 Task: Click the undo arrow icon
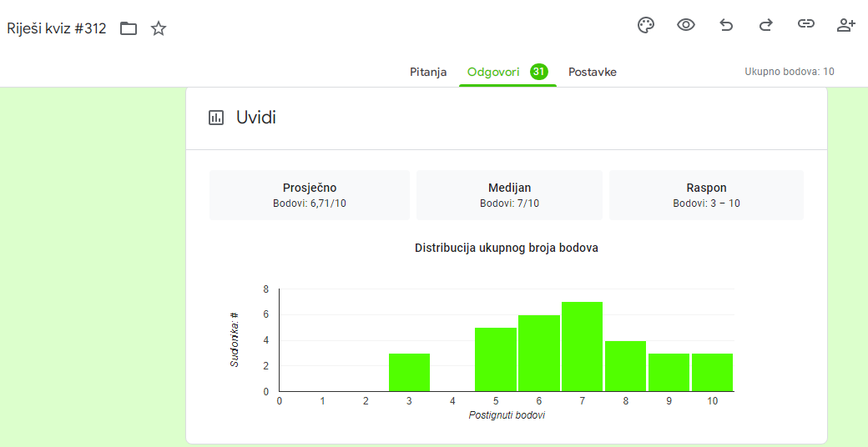click(x=726, y=25)
